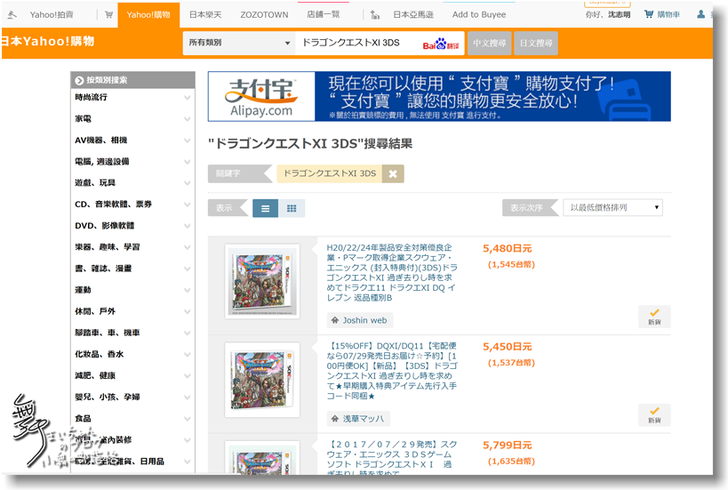The image size is (728, 490).
Task: Click the 新貨 checkmark badge on first product
Action: pyautogui.click(x=653, y=317)
